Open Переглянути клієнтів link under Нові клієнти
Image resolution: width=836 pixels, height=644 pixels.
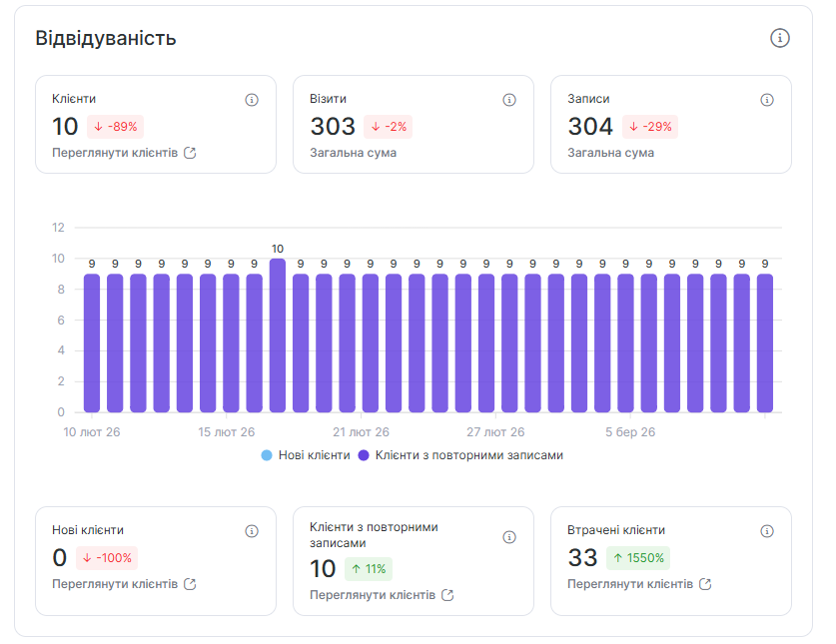point(115,584)
